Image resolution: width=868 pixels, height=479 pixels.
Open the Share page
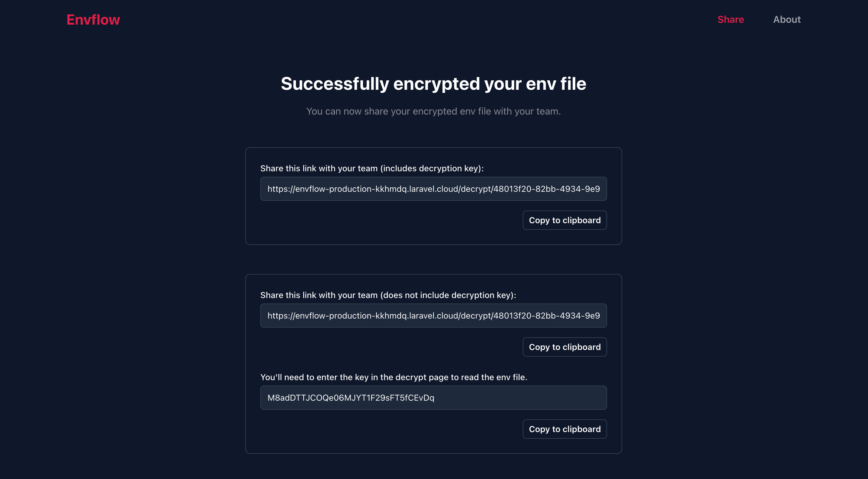(731, 20)
